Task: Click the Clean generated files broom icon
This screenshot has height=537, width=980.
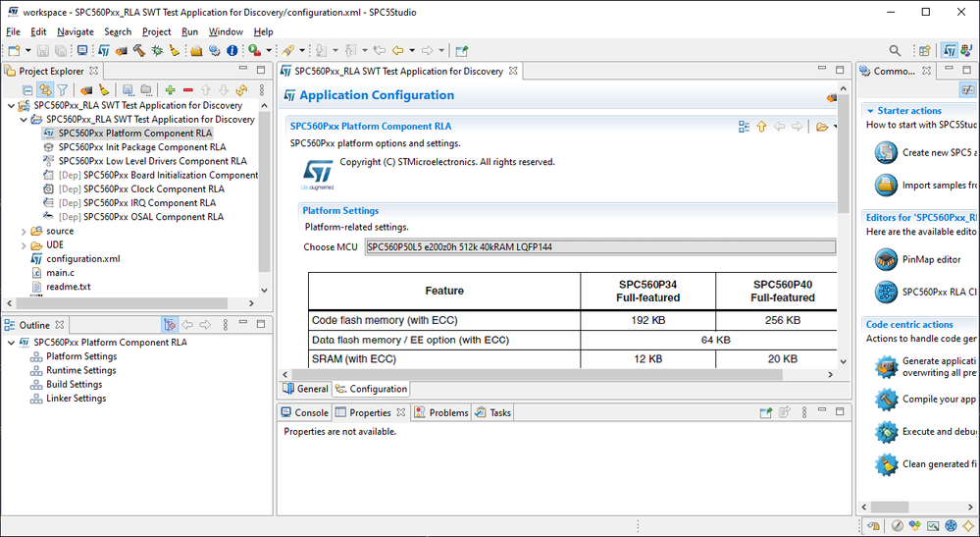Action: pos(887,464)
